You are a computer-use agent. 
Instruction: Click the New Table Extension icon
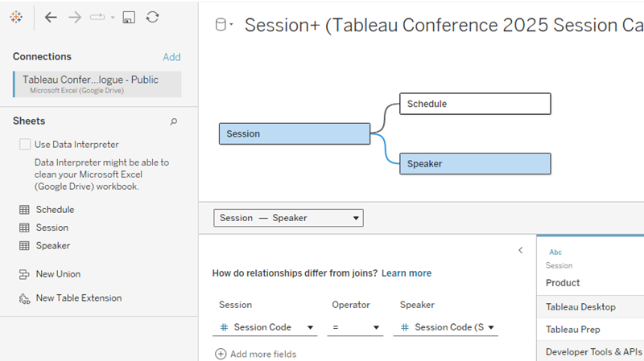[24, 298]
